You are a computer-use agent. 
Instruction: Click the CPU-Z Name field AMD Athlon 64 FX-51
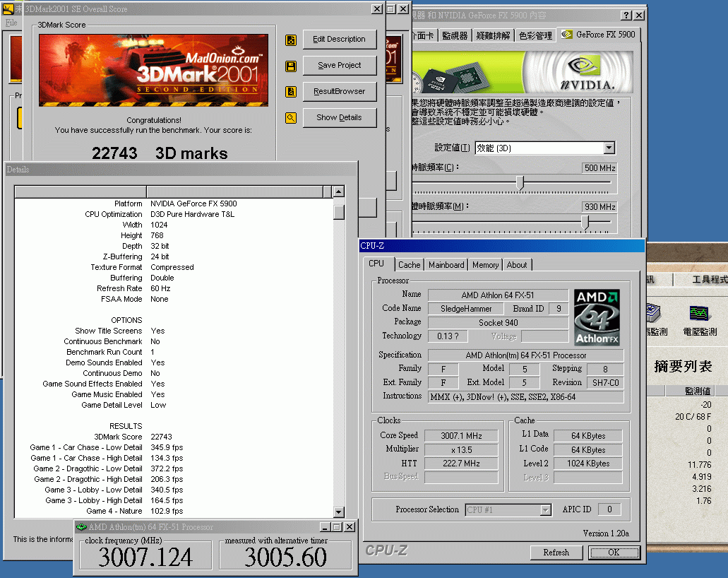point(498,295)
